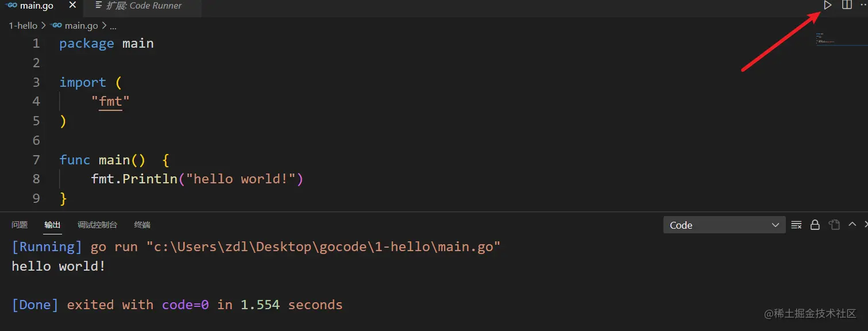Split the editor to the right
Viewport: 868px width, 331px height.
pyautogui.click(x=846, y=5)
